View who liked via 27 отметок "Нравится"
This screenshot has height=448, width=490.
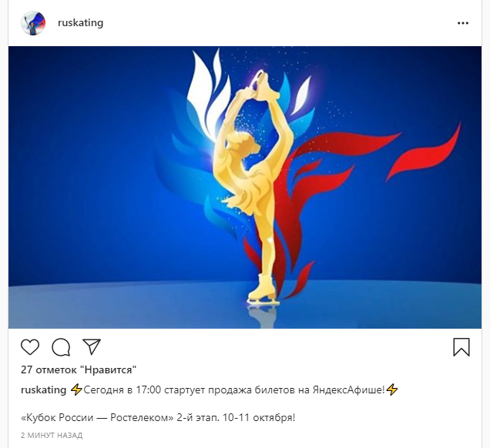coord(79,369)
